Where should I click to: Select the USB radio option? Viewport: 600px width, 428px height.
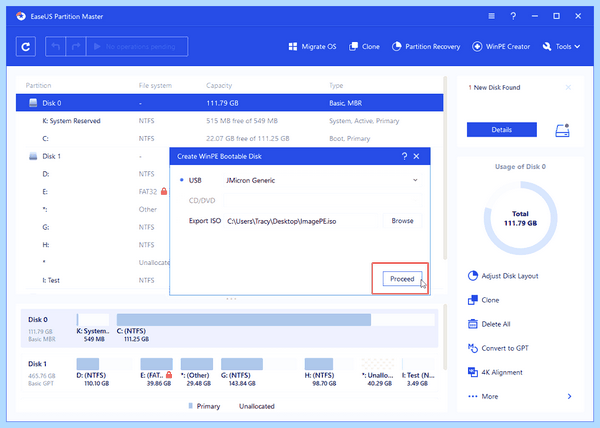tap(182, 180)
